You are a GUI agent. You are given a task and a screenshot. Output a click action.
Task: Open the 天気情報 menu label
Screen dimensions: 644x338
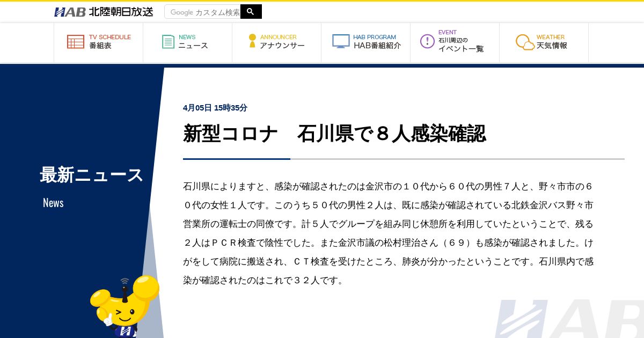[552, 46]
